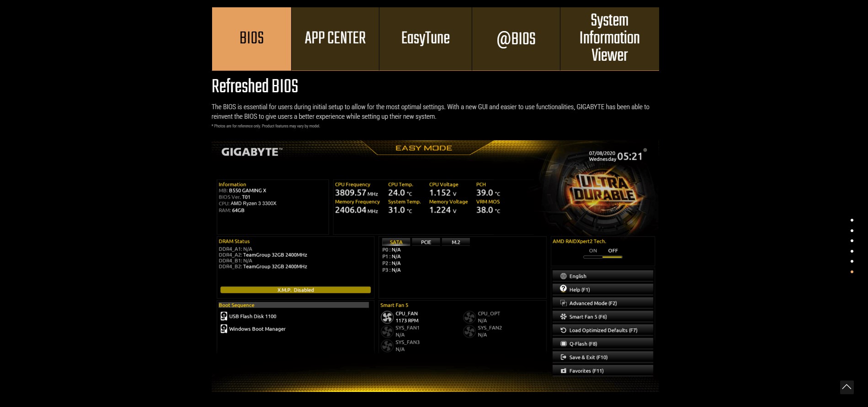
Task: Click the Windows Boot Manager drive icon
Action: [224, 328]
